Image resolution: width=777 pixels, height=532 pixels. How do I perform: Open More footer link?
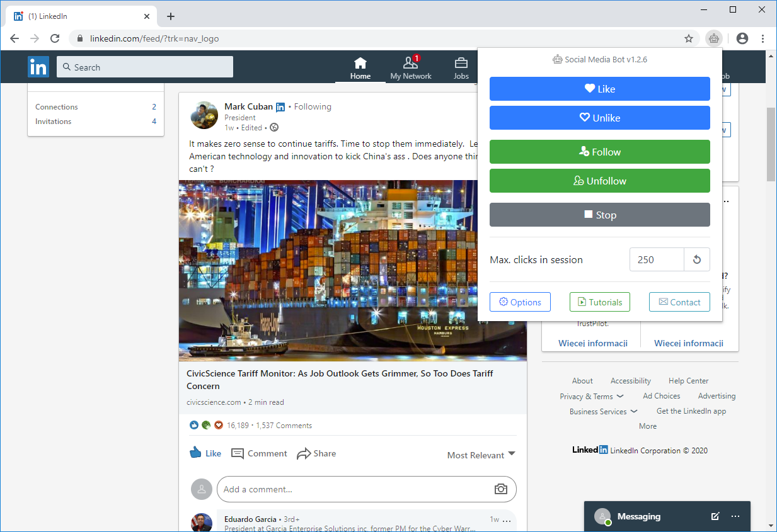[x=647, y=426]
